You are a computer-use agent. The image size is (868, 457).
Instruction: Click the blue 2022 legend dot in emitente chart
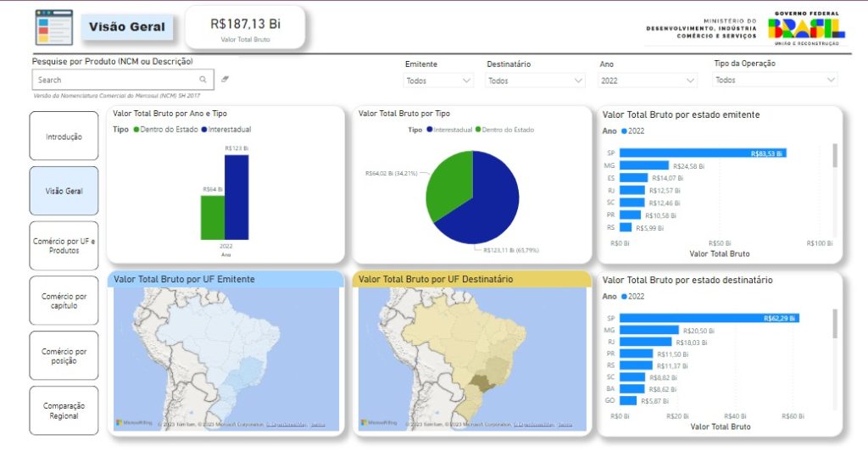(625, 131)
